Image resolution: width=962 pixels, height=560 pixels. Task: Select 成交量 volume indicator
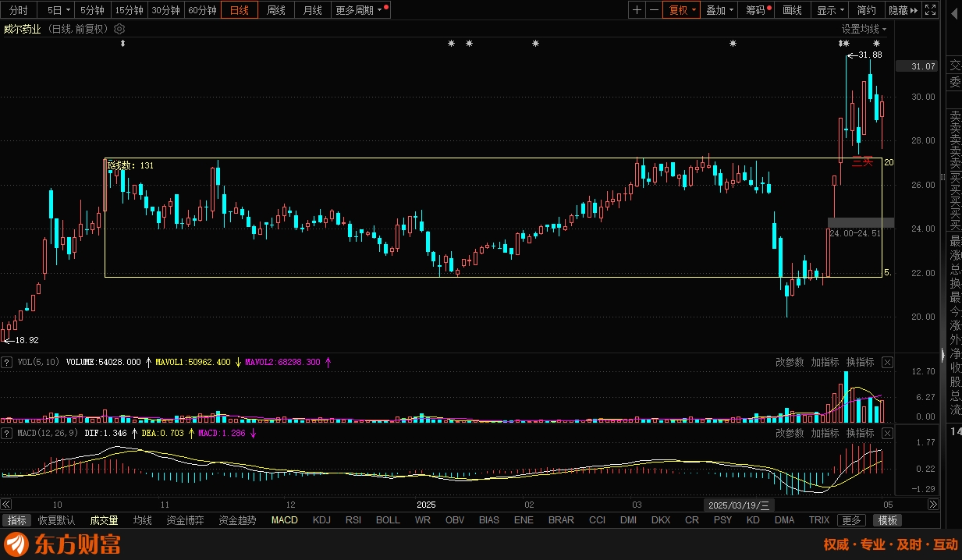pyautogui.click(x=104, y=520)
